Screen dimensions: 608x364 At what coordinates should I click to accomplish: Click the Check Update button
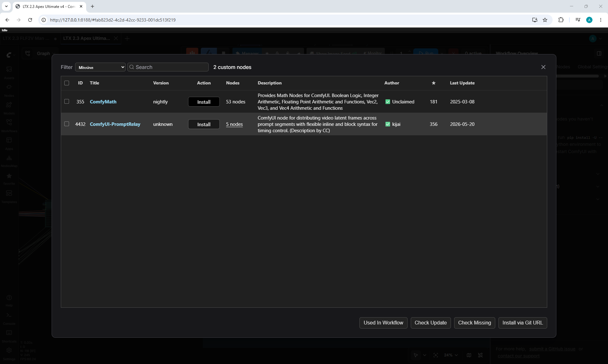pos(431,323)
